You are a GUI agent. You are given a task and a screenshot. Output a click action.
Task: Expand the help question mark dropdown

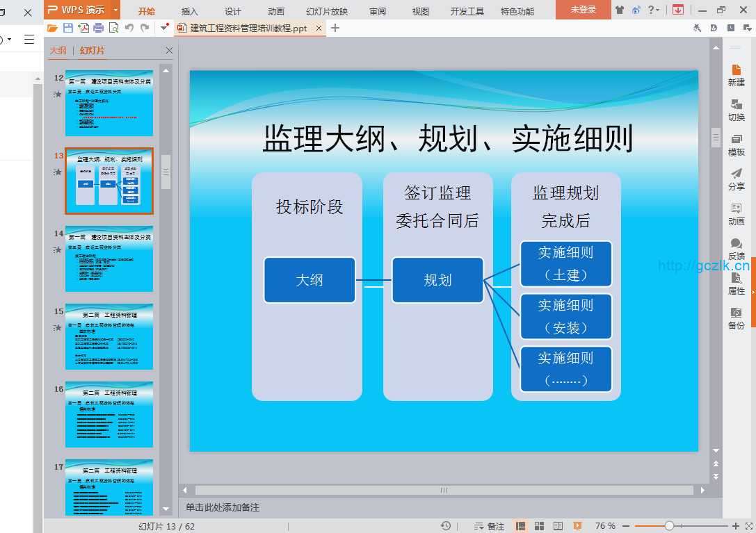coord(658,10)
